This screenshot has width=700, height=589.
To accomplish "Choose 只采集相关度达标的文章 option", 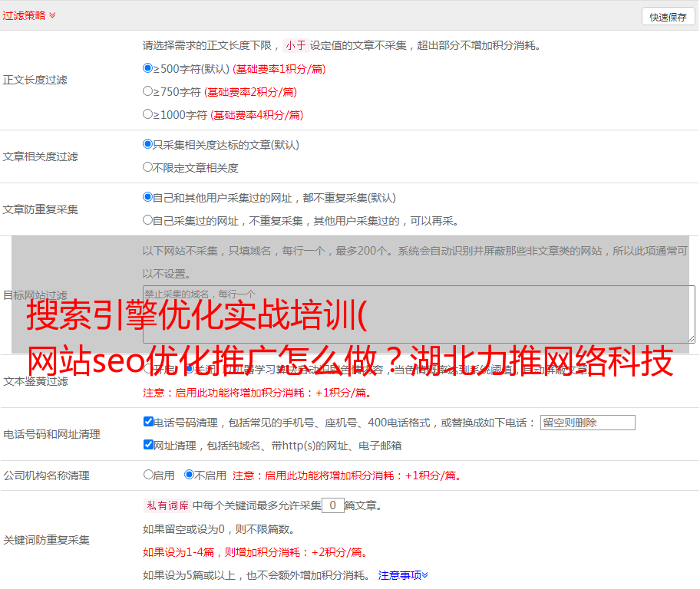I will [x=147, y=144].
